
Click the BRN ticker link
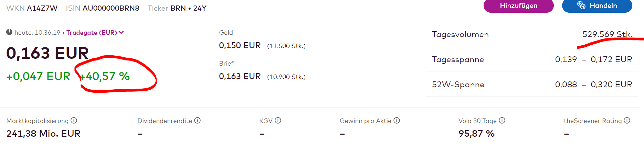tap(178, 8)
